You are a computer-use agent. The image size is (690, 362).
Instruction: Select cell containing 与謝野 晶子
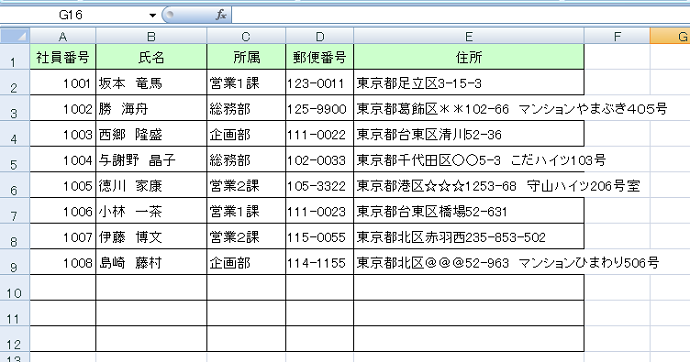coord(151,160)
